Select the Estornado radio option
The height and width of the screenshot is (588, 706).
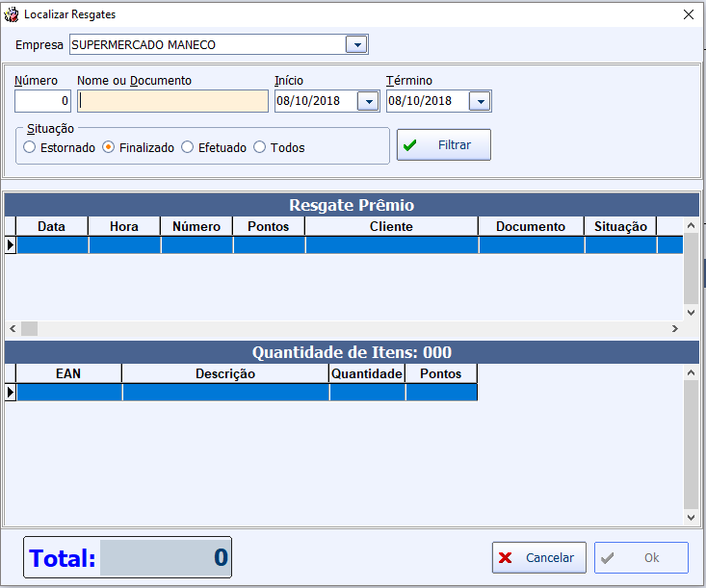click(x=30, y=147)
